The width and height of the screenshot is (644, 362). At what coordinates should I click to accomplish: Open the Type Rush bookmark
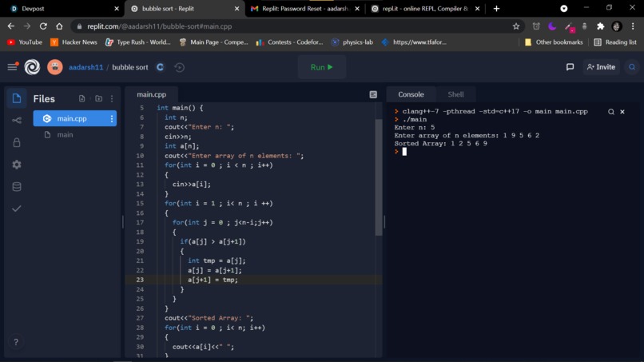pos(138,42)
